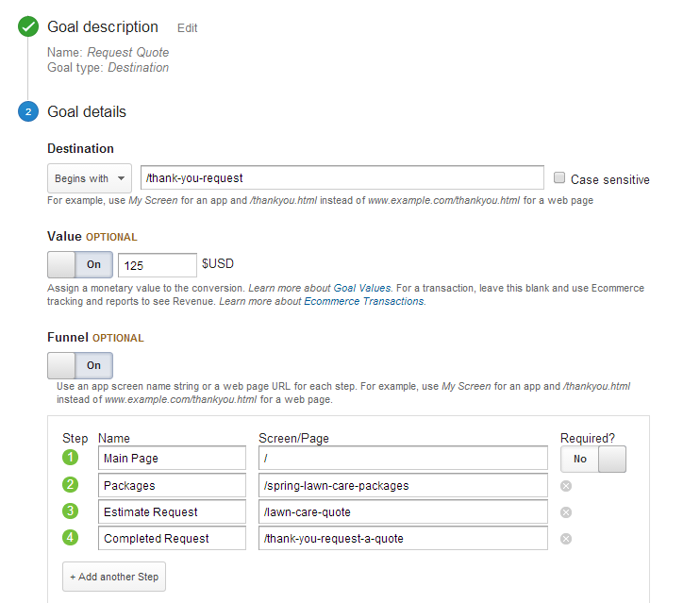Click the green step 1 number icon
700x603 pixels.
point(70,458)
